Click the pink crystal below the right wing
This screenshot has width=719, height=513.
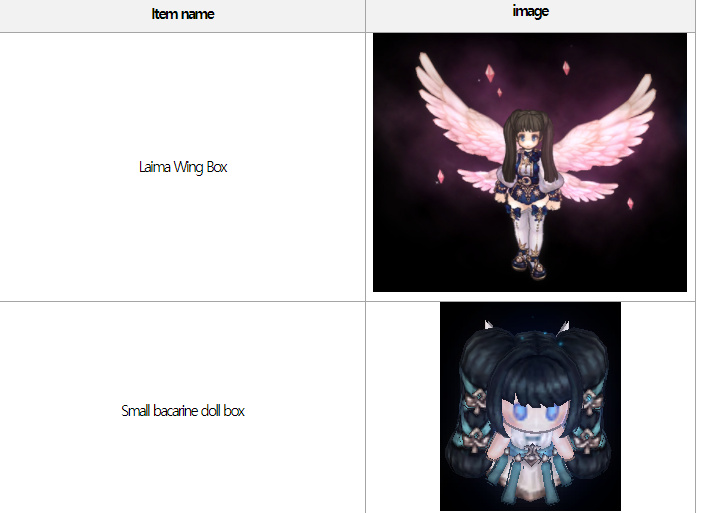[x=631, y=203]
